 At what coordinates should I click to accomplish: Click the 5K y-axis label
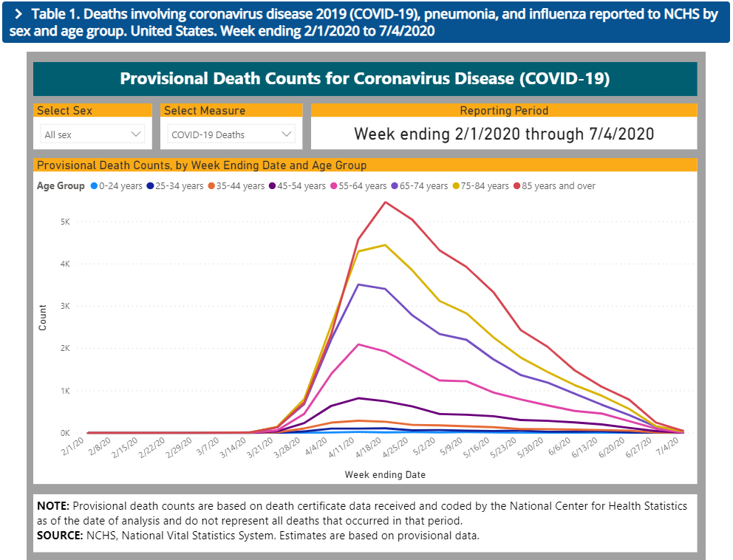tap(65, 222)
